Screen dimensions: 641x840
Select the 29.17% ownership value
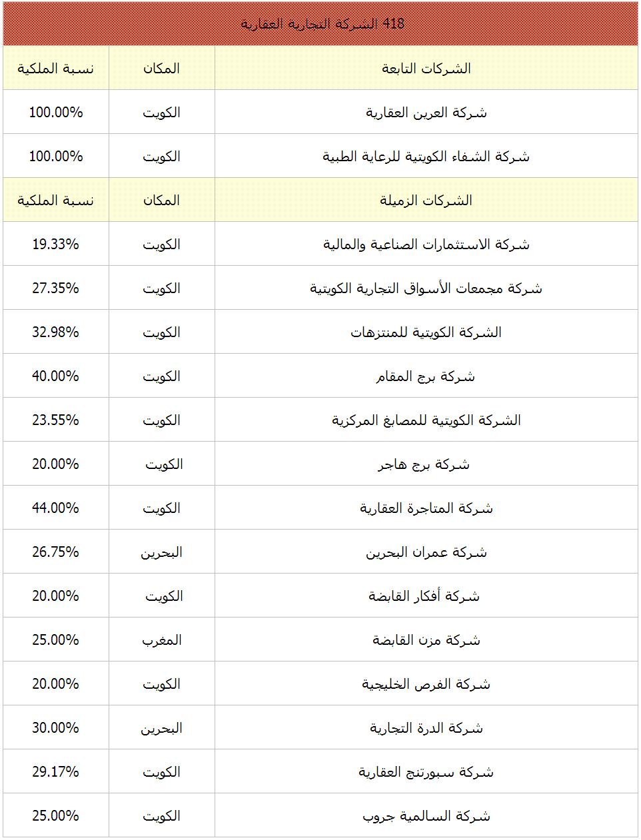(55, 771)
